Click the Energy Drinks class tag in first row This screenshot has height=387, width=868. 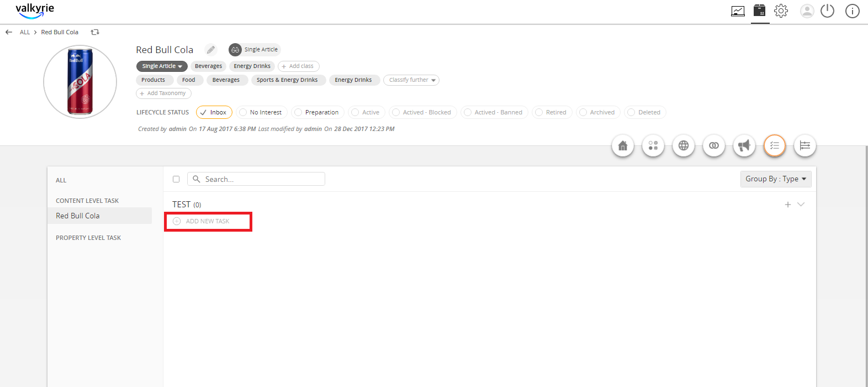(x=252, y=66)
